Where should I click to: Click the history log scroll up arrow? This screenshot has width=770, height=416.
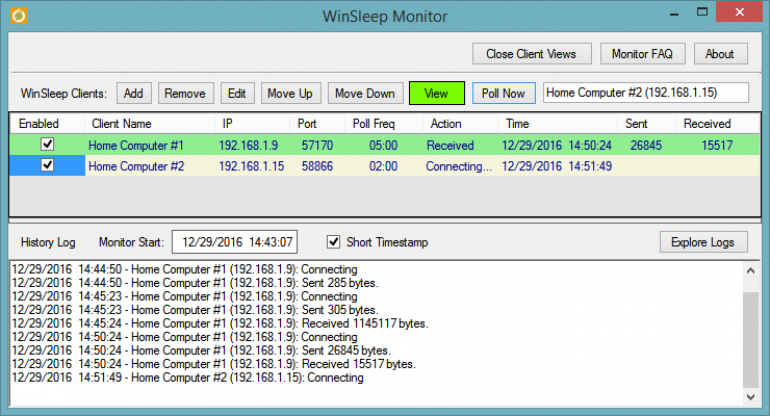point(750,270)
